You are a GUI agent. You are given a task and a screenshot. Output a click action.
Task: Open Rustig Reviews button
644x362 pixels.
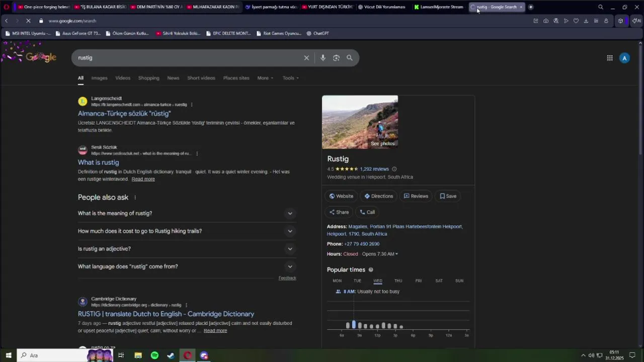tap(416, 196)
